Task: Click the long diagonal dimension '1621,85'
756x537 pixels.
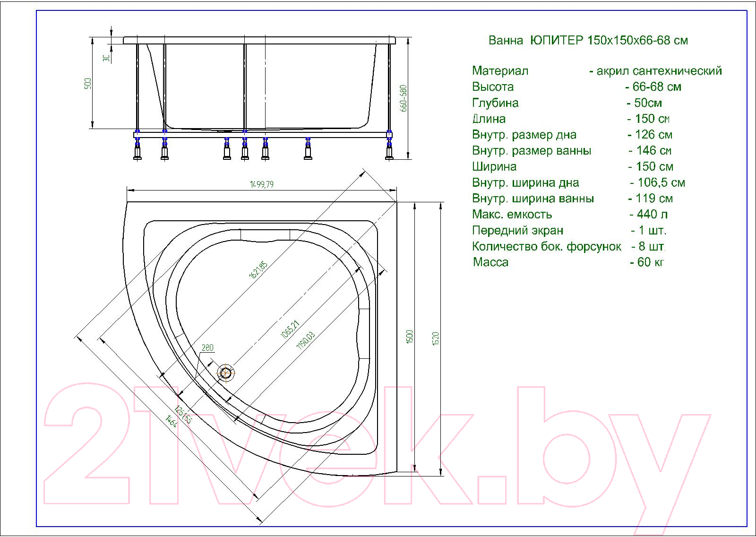Action: coord(258,270)
